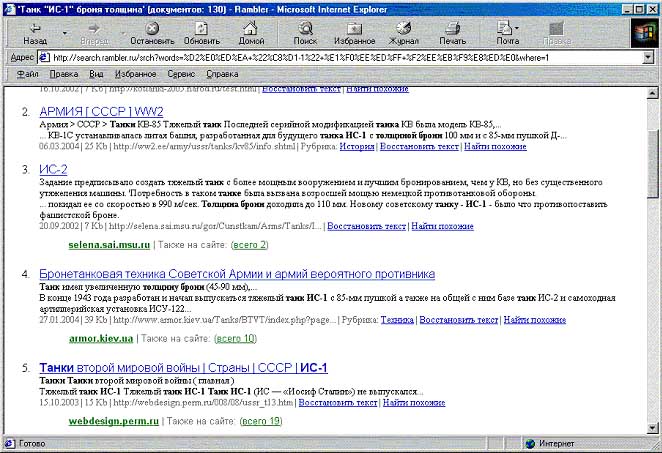Screen dimensions: 662x453
Task: Click Восстановить текст for webdesign.perm.ru result
Action: [338, 402]
